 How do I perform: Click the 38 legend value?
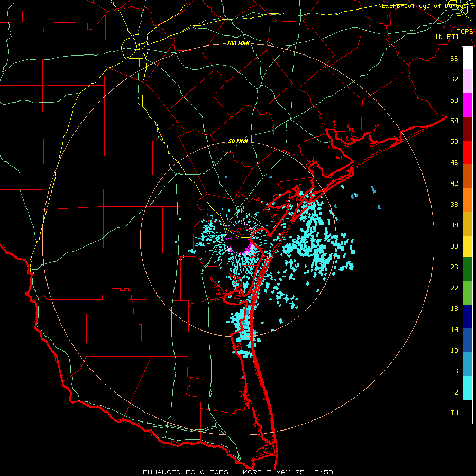tap(454, 204)
